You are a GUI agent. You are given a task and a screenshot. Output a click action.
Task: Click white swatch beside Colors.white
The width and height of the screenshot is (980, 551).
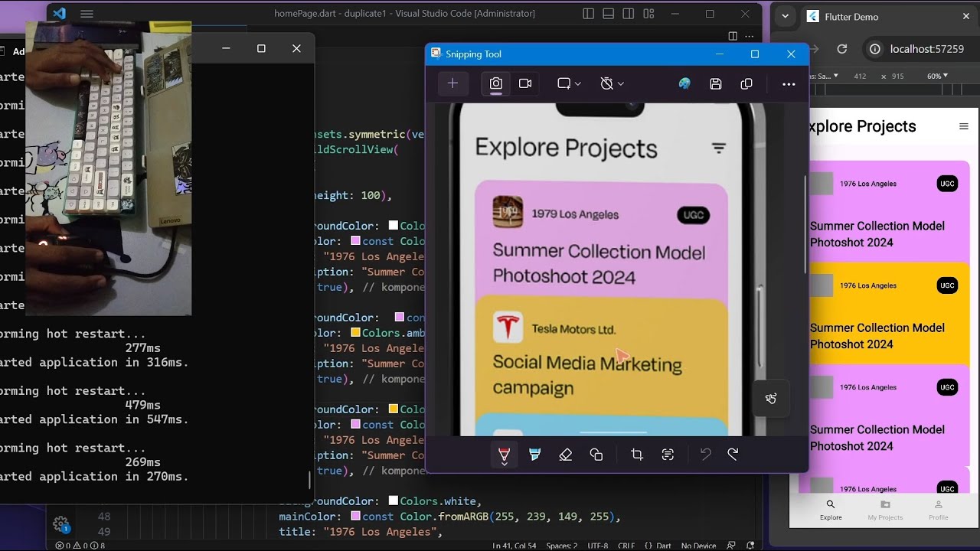tap(394, 501)
